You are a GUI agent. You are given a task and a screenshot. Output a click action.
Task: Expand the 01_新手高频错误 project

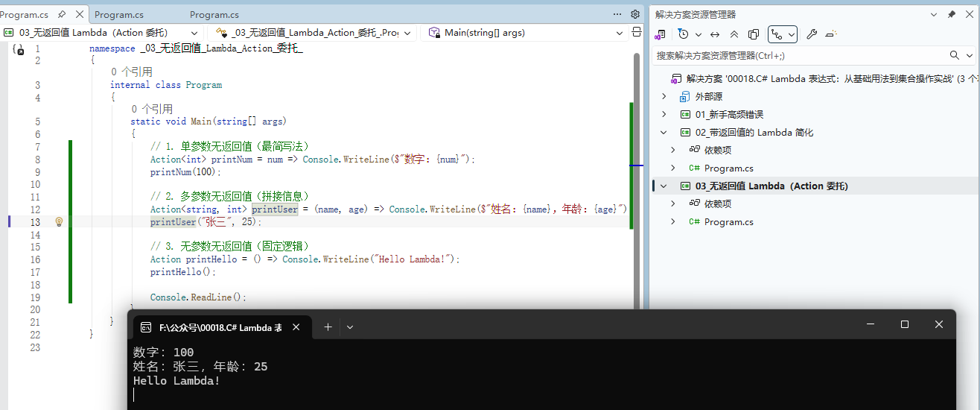click(664, 114)
